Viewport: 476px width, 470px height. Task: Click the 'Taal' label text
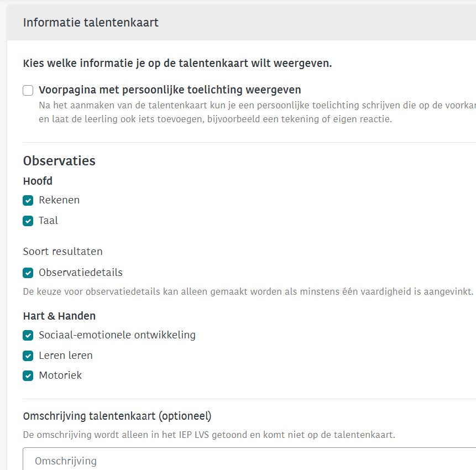(48, 221)
